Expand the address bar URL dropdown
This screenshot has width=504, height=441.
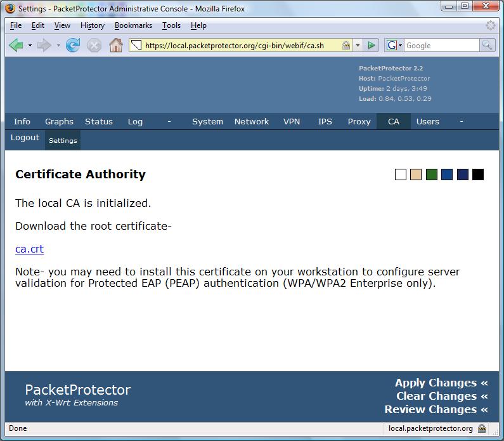[358, 45]
